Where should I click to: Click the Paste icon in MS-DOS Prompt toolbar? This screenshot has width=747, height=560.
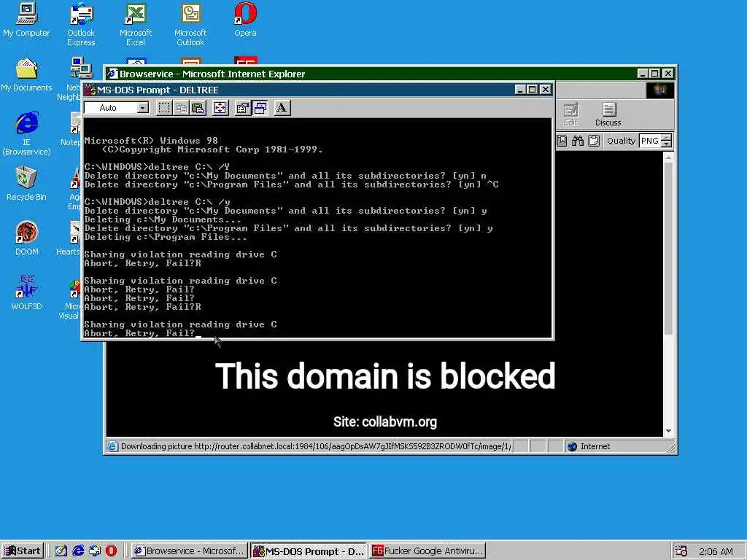[198, 108]
